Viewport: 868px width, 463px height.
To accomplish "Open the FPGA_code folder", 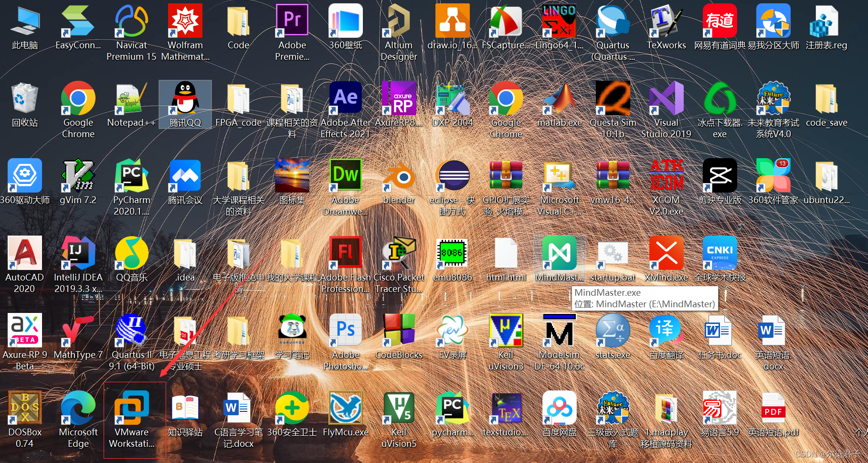I will click(x=239, y=98).
